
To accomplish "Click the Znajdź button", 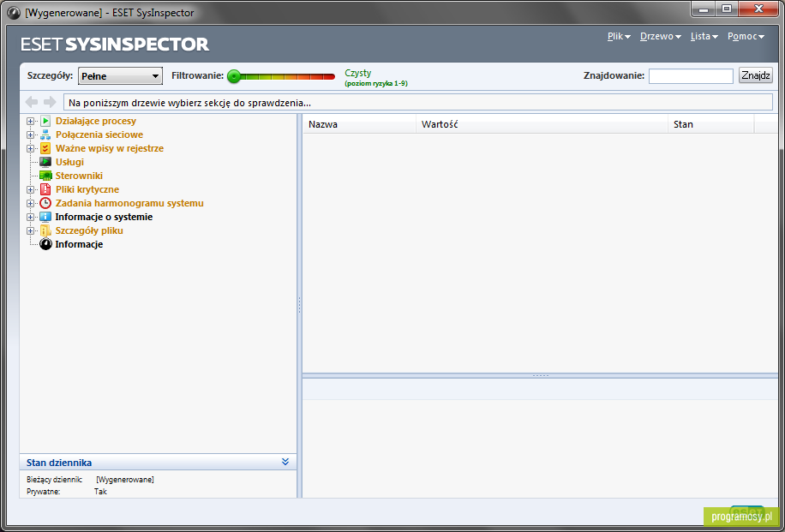I will click(756, 75).
